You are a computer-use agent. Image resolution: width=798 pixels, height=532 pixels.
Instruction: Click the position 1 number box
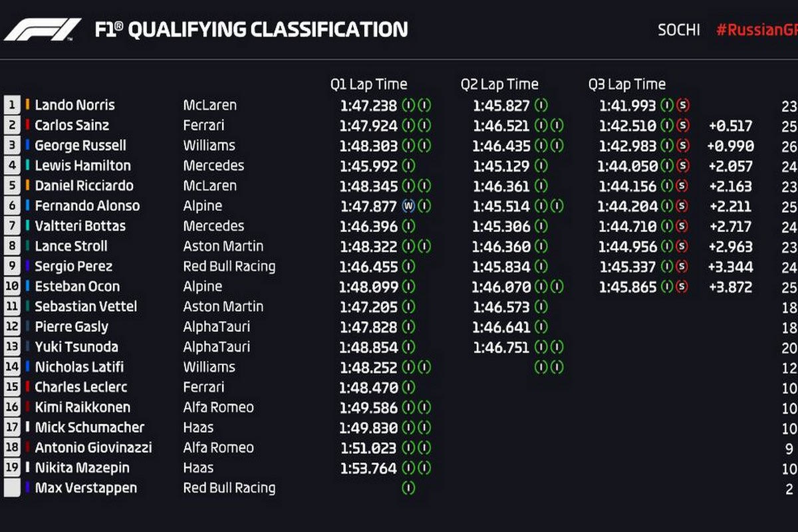(12, 104)
